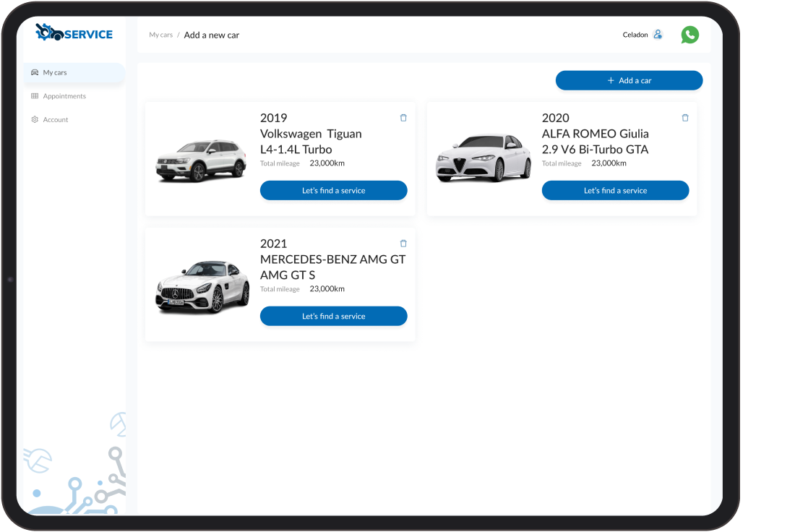Find a service for the ALFA ROMEO Giulia
The image size is (795, 532).
tap(615, 190)
